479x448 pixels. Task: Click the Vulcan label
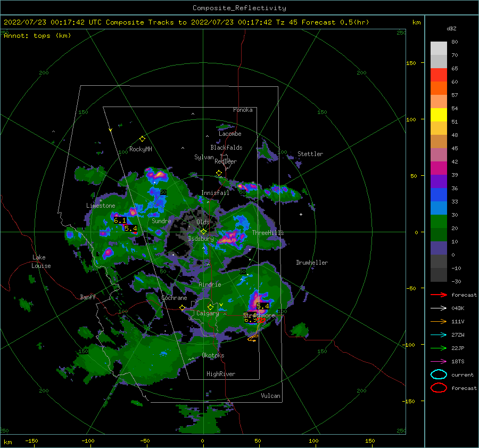270,396
